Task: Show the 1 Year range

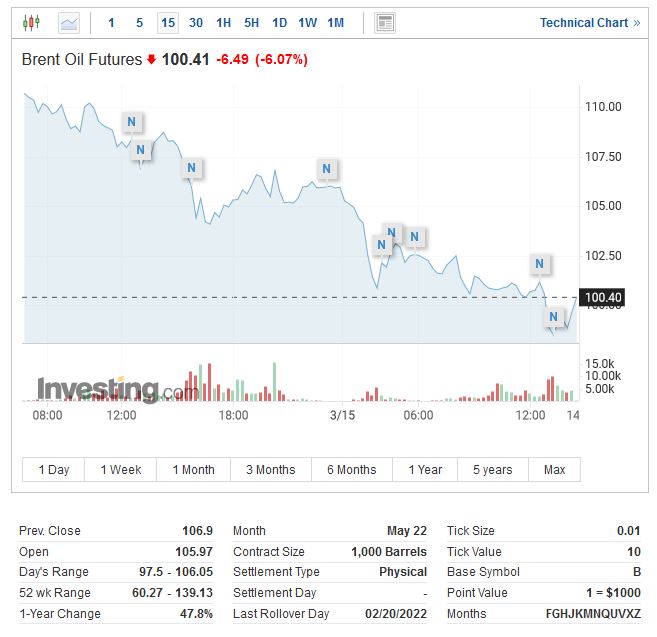Action: click(x=425, y=470)
